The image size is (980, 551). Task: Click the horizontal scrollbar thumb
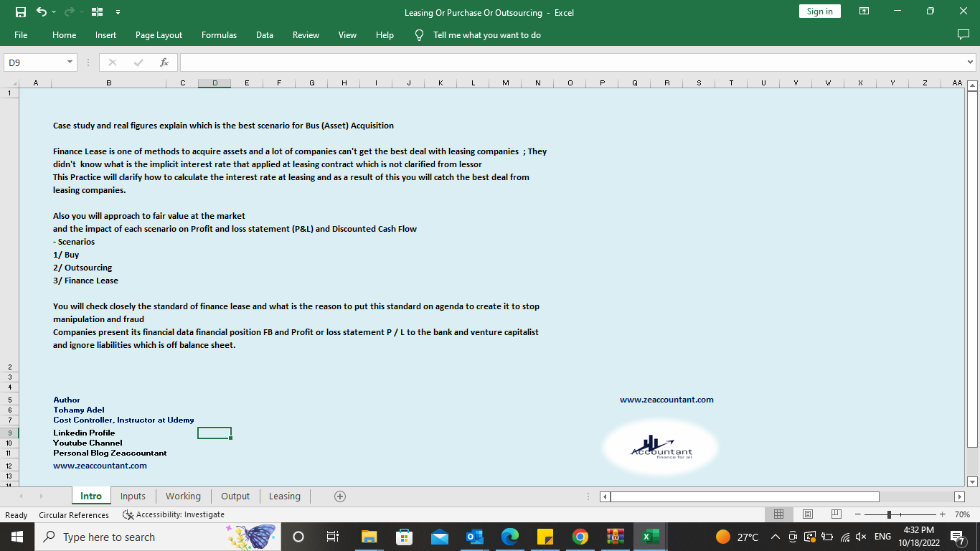[x=745, y=496]
